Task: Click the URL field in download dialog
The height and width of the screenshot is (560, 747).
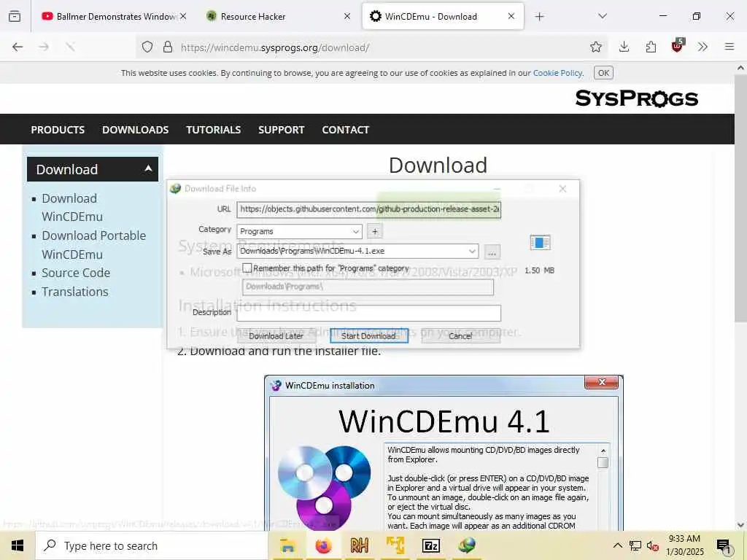Action: pyautogui.click(x=368, y=209)
